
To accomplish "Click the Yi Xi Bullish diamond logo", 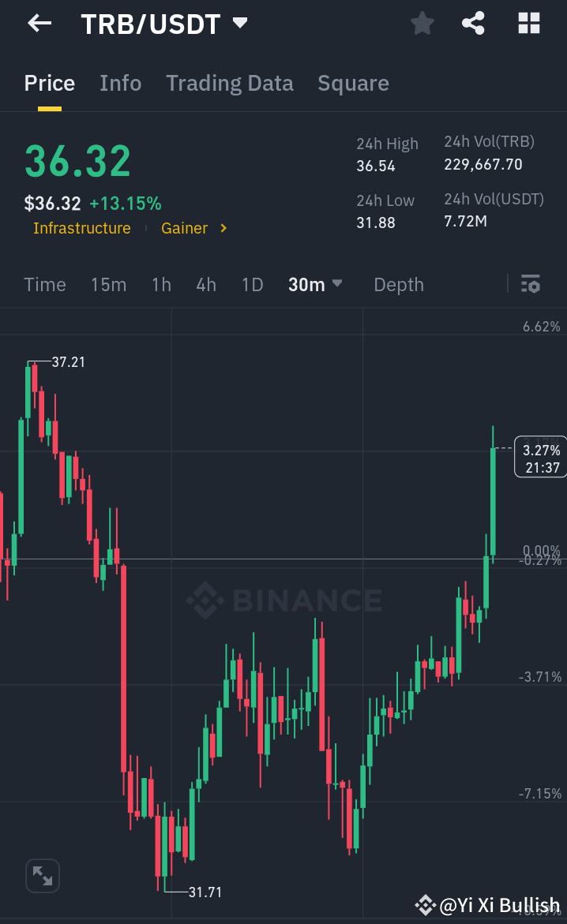I will tap(425, 905).
